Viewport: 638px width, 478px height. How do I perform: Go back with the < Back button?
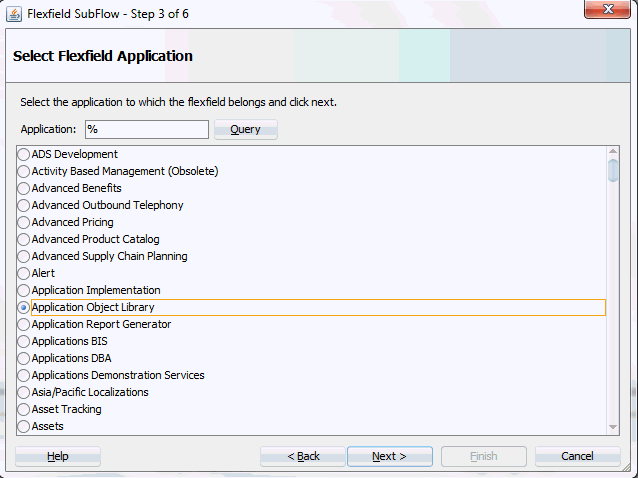tap(303, 456)
